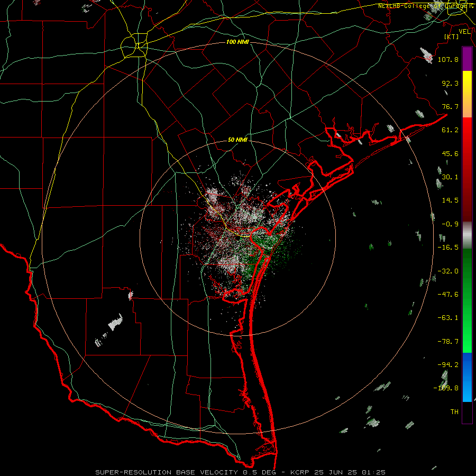Click the 61.2 velocity scale value
Image resolution: width=476 pixels, height=476 pixels.
coord(450,130)
